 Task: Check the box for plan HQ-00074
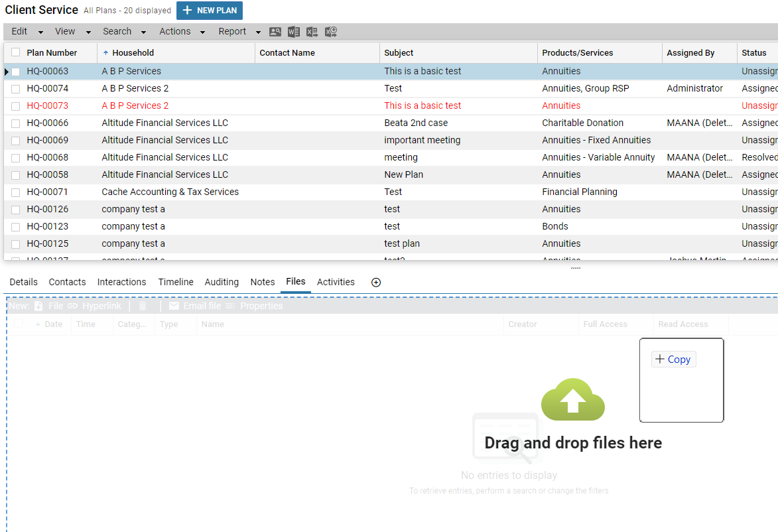15,89
